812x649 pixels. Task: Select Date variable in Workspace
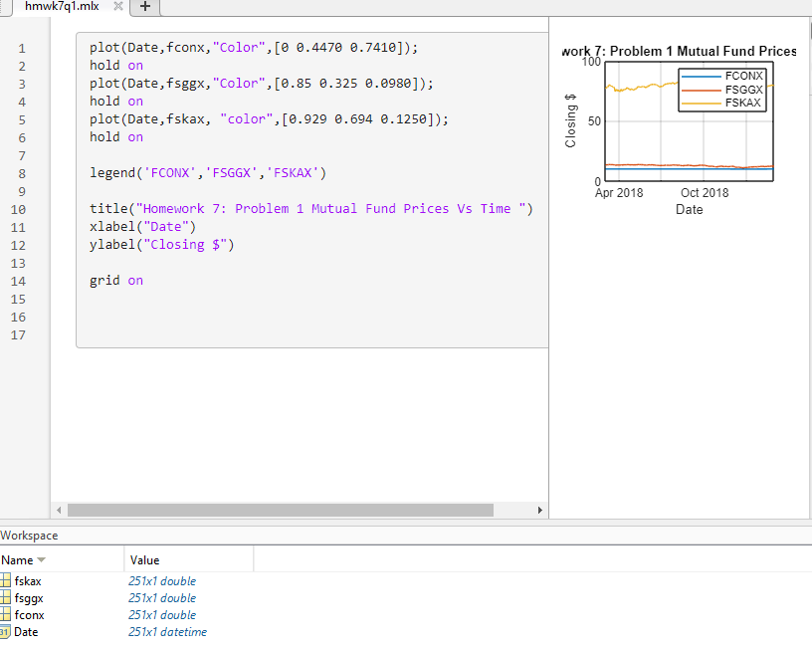click(x=26, y=632)
